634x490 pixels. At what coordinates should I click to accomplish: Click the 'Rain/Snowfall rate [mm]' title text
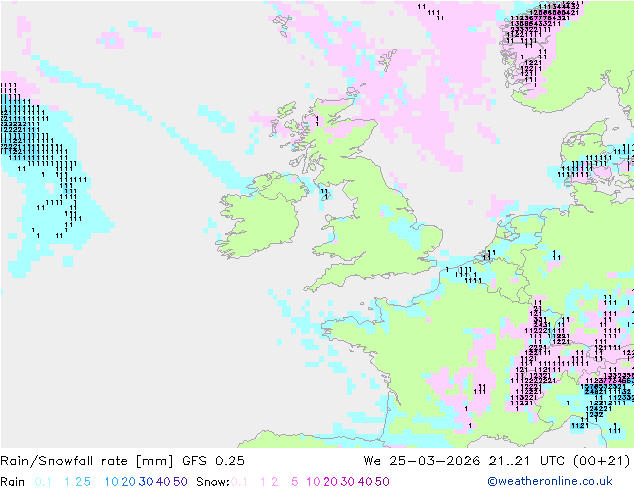[87, 461]
